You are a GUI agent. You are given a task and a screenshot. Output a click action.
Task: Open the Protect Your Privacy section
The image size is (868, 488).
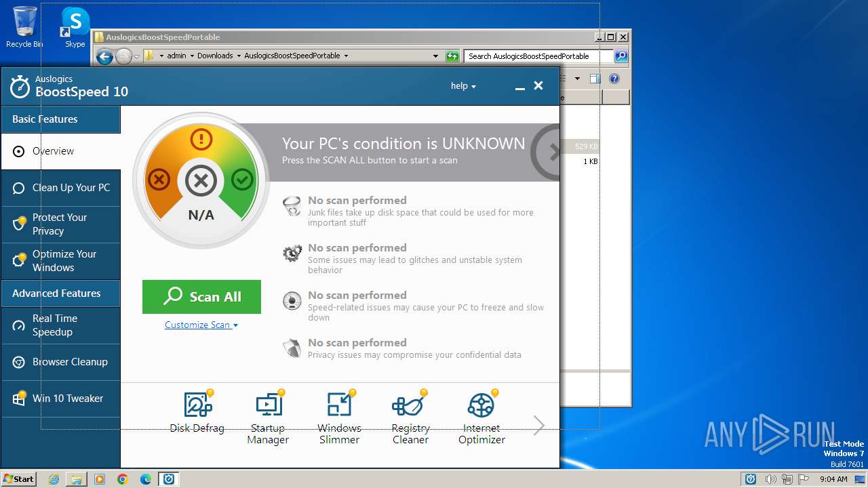coord(60,224)
